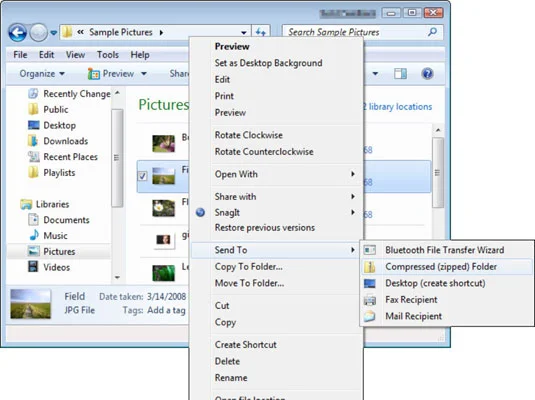Toggle the preview pane icon
This screenshot has height=400, width=535.
coord(400,73)
